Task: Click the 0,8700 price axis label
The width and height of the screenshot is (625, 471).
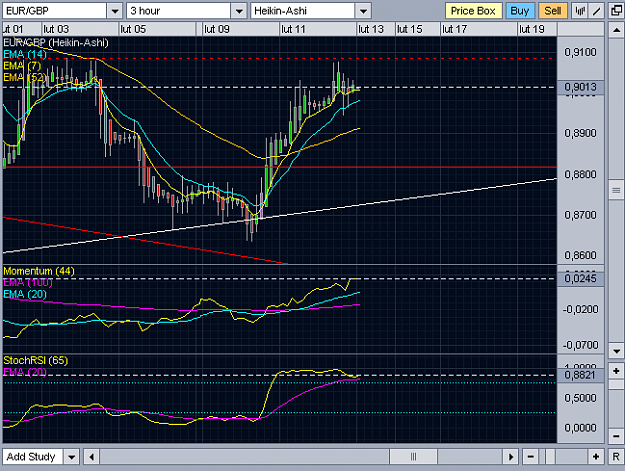Action: pos(580,215)
